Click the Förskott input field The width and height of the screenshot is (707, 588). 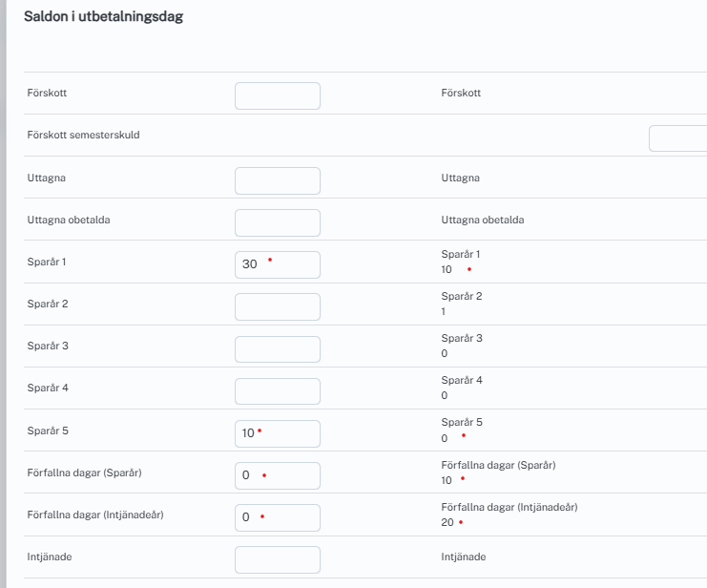[x=277, y=96]
